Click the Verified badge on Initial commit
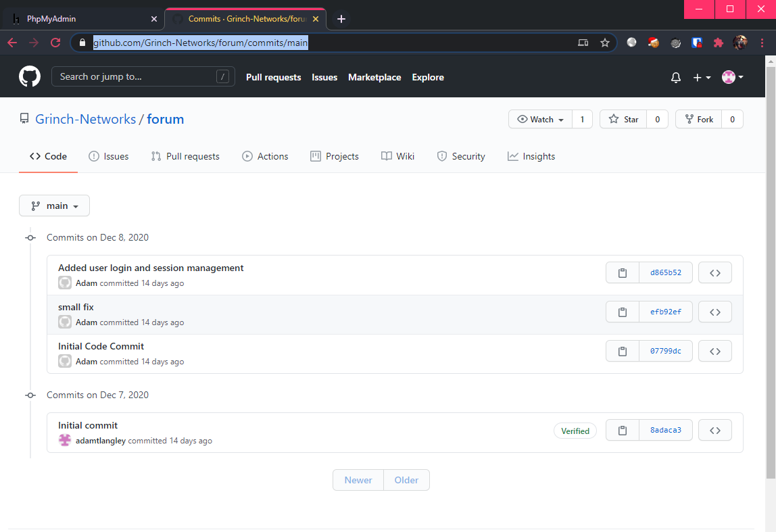The height and width of the screenshot is (532, 776). click(x=575, y=431)
